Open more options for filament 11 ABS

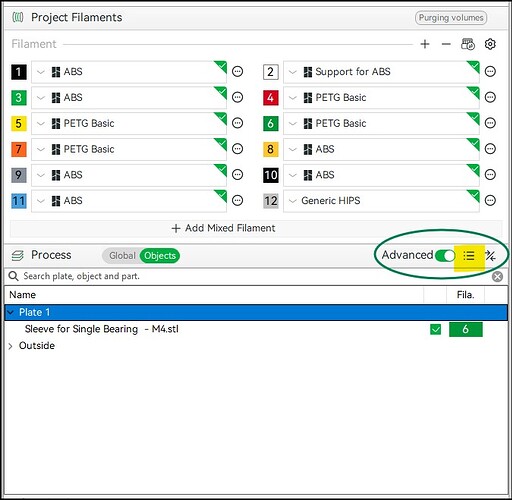click(237, 200)
